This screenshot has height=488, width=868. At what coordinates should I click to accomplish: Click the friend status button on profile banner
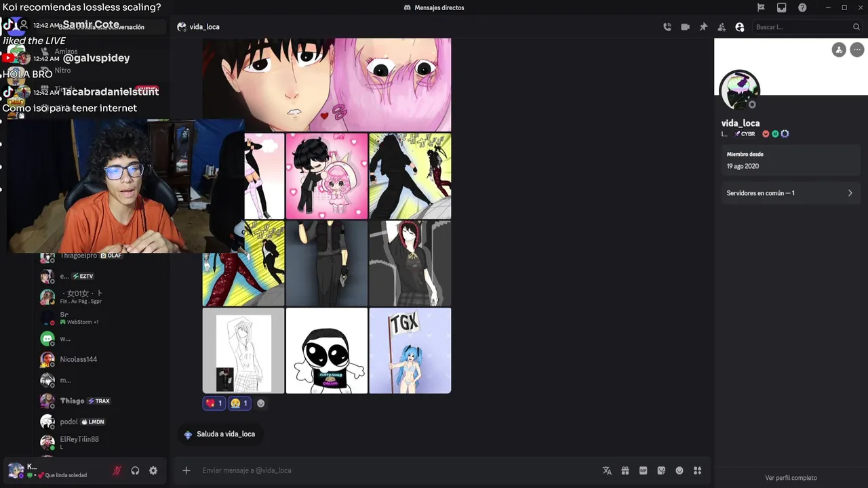839,49
